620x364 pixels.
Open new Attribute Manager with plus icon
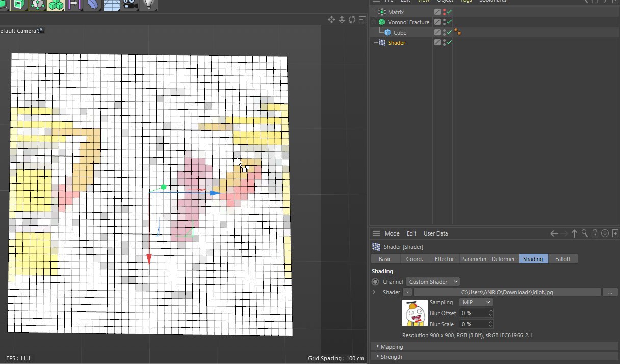coord(615,233)
